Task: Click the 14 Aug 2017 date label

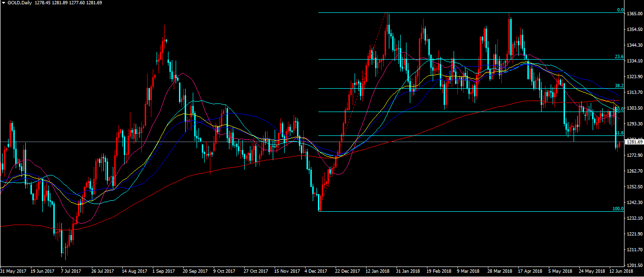Action: coord(135,271)
